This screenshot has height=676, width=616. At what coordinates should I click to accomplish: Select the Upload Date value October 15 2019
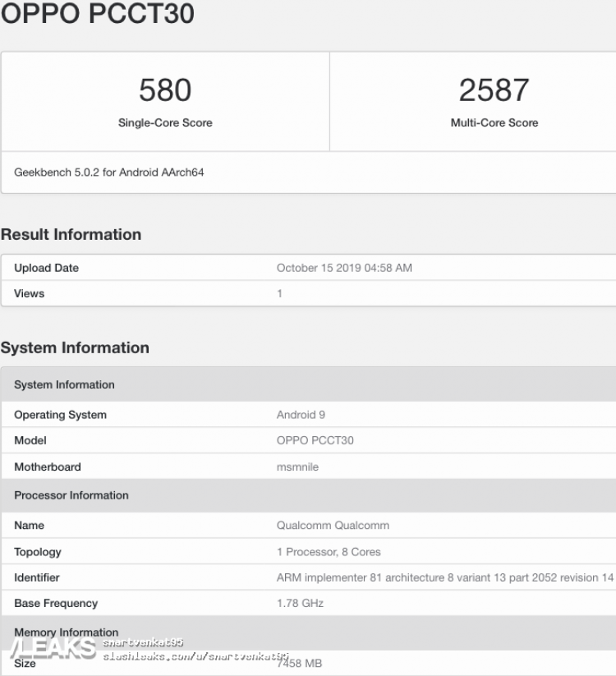pos(344,268)
